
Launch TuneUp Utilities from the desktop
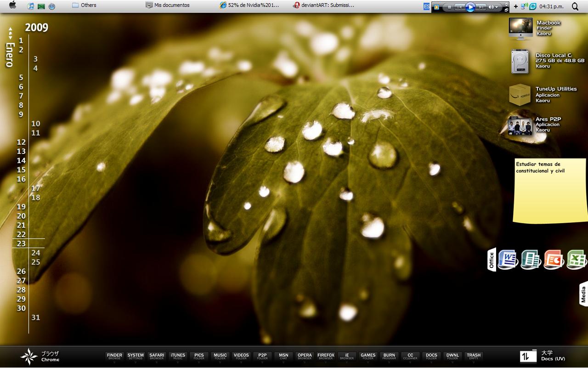[x=520, y=95]
